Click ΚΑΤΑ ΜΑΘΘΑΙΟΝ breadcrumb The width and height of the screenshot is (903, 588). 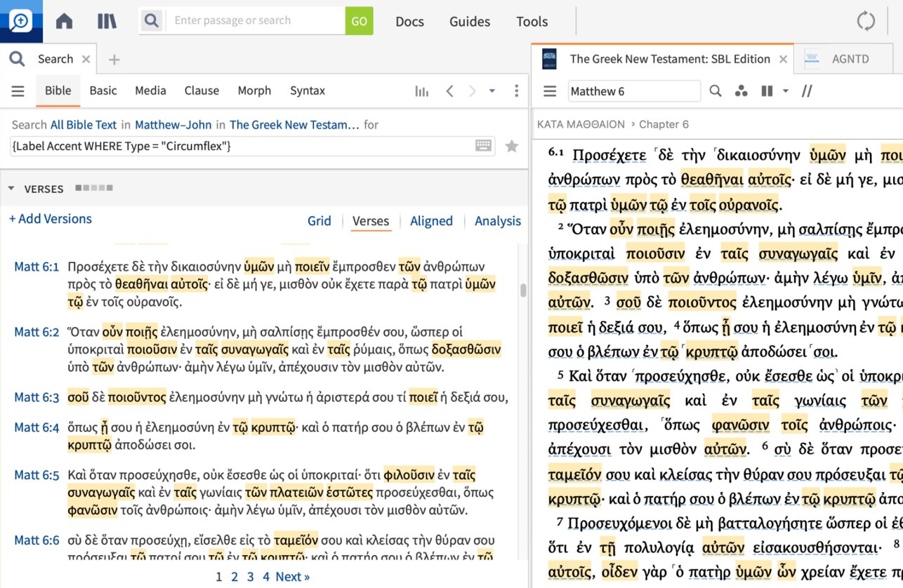pyautogui.click(x=581, y=124)
